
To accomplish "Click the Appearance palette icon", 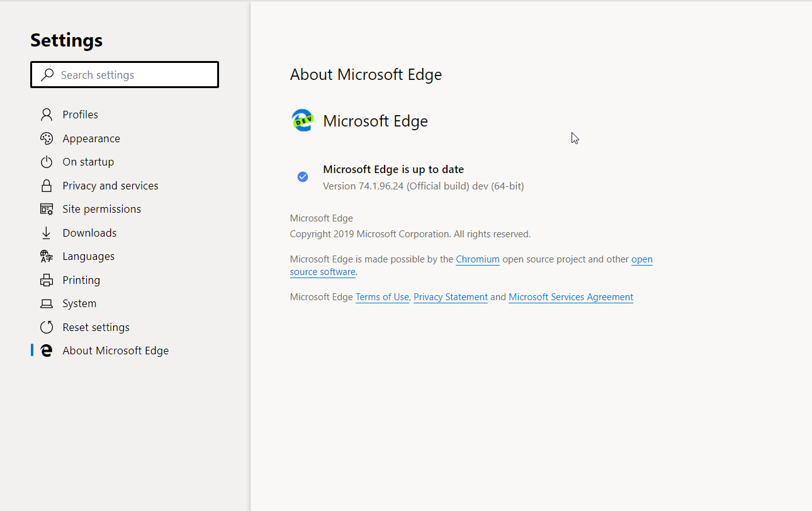I will point(46,138).
